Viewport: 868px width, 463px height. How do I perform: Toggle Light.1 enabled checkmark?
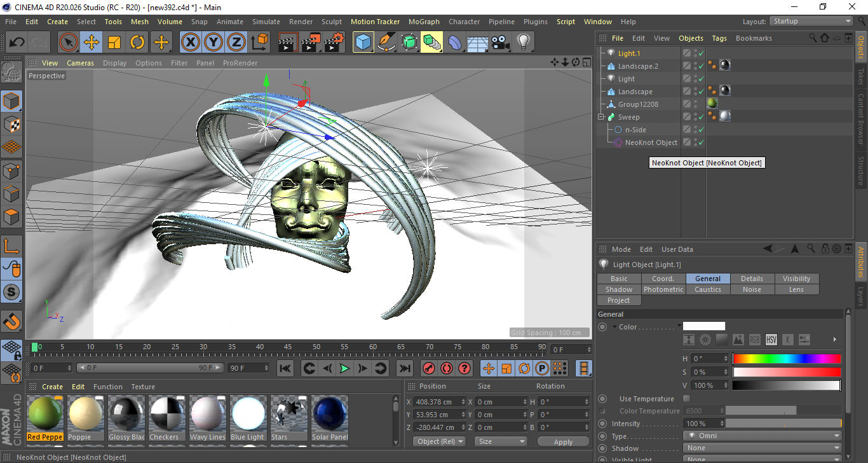pos(701,53)
